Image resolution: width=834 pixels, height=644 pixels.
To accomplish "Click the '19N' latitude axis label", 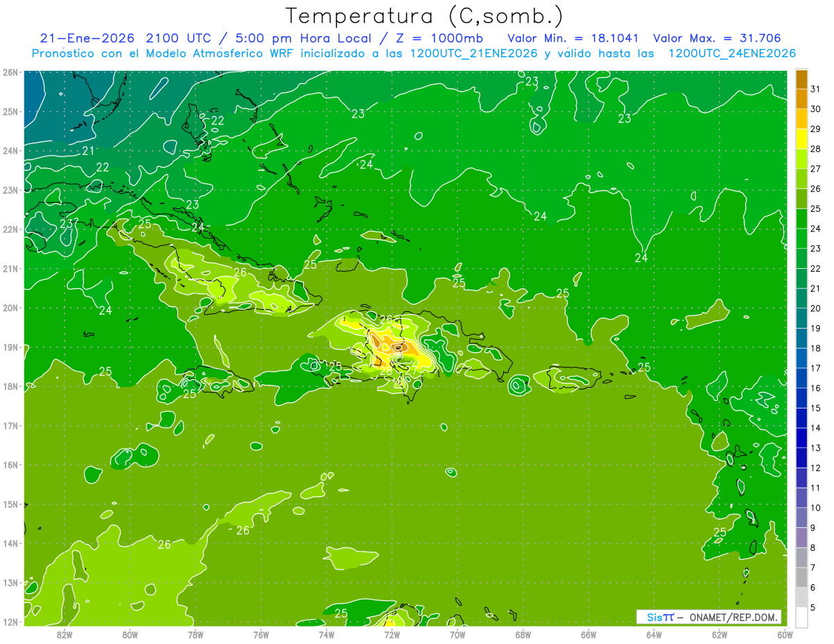I will [x=11, y=347].
